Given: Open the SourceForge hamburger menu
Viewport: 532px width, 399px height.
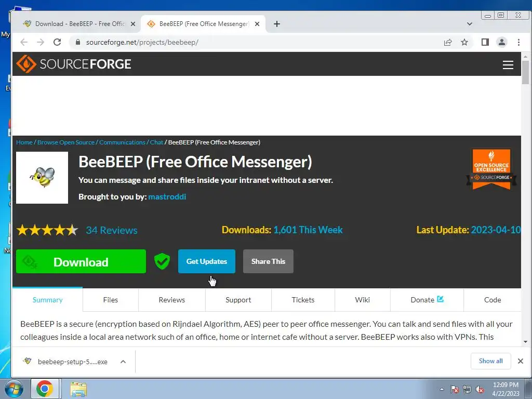Looking at the screenshot, I should click(x=508, y=65).
